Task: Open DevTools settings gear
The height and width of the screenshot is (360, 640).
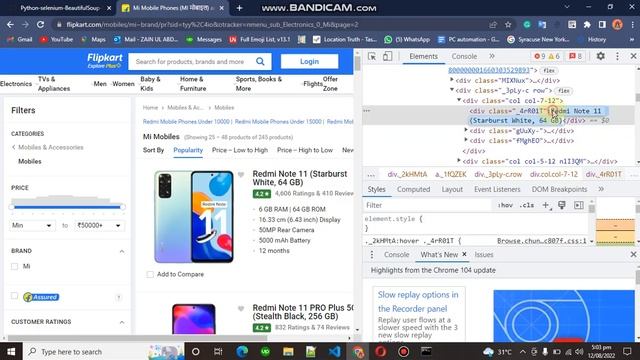Action: [600, 56]
